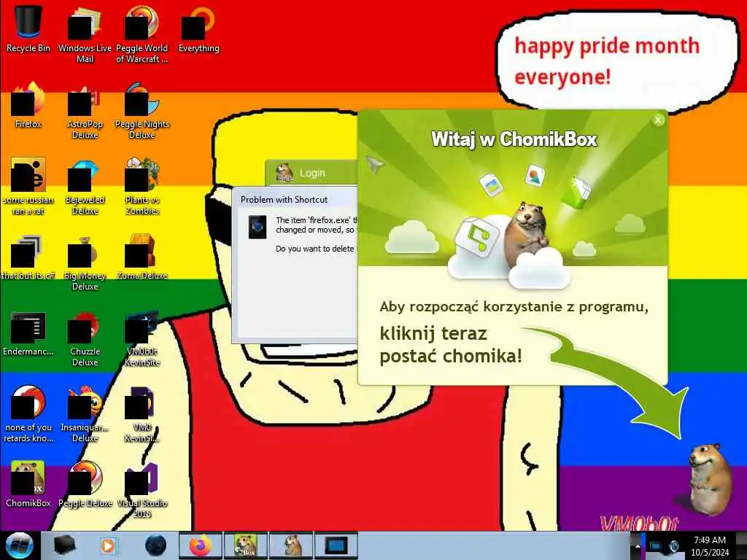Screen dimensions: 747x560
Task: Open the black folder icon on taskbar
Action: (65, 545)
